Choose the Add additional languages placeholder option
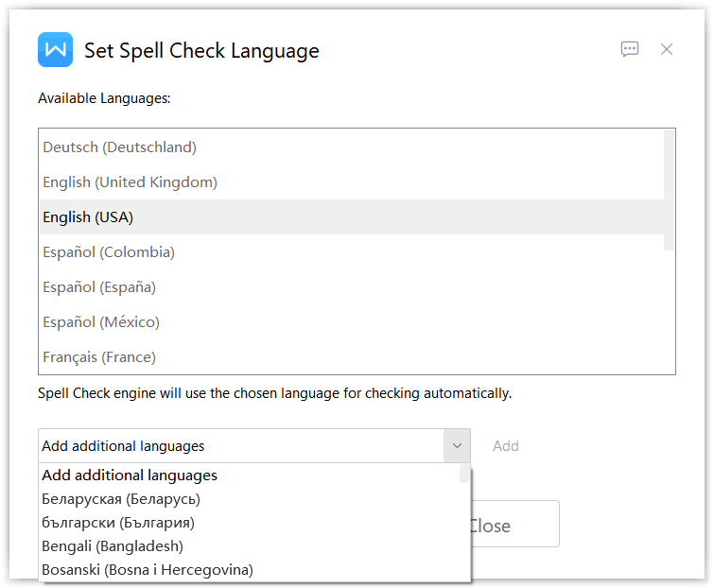Viewport: 714px width, 588px height. pos(130,476)
